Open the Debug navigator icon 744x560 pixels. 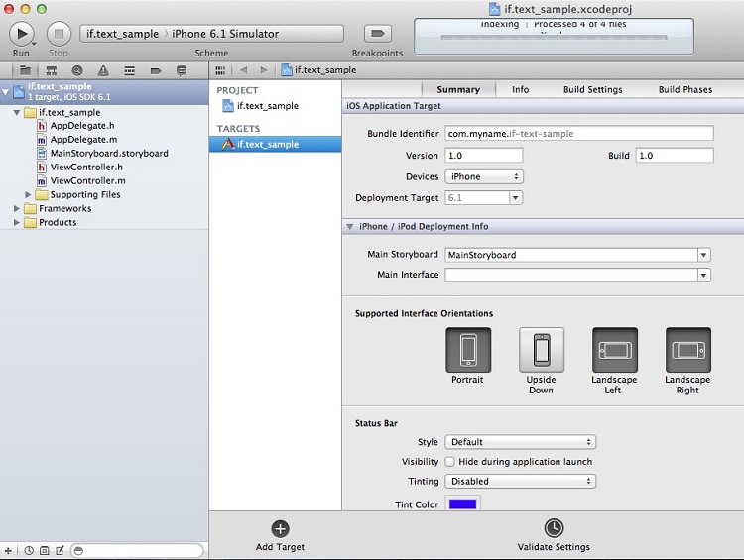129,70
